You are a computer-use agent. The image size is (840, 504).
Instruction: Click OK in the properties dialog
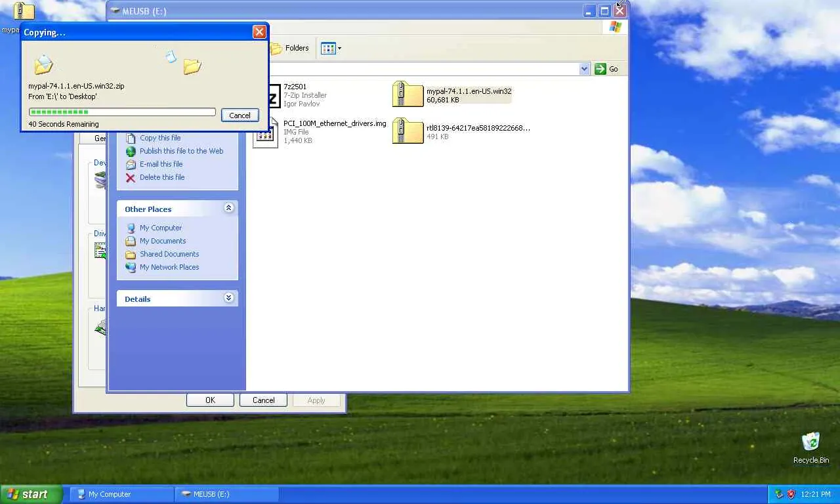coord(210,400)
